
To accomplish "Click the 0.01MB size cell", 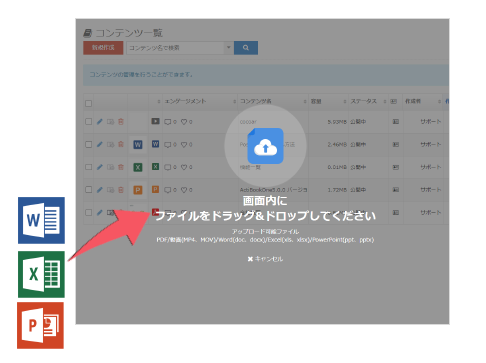I will click(337, 167).
